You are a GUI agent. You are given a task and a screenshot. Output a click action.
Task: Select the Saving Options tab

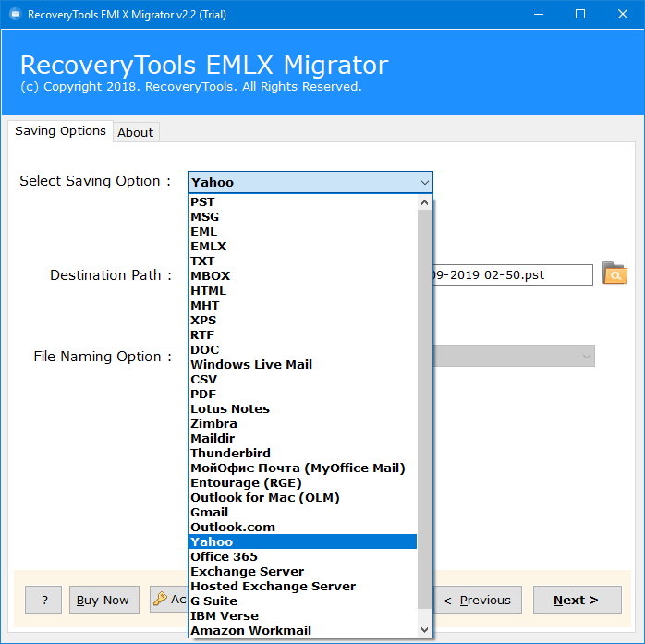[60, 131]
